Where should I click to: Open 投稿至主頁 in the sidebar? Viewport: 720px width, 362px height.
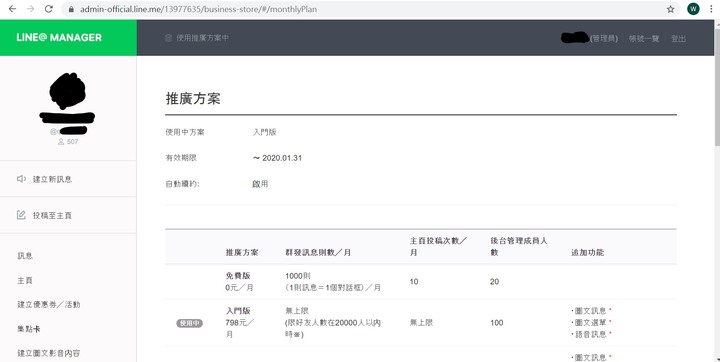click(x=52, y=215)
